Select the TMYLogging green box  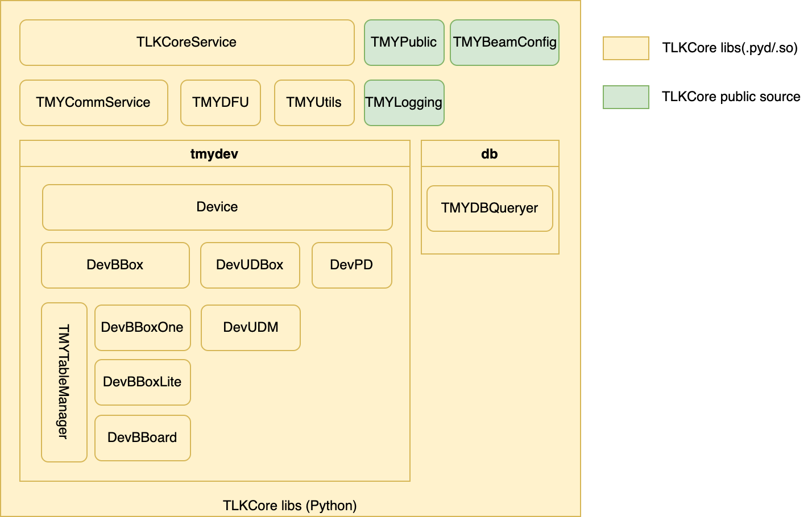[x=404, y=103]
